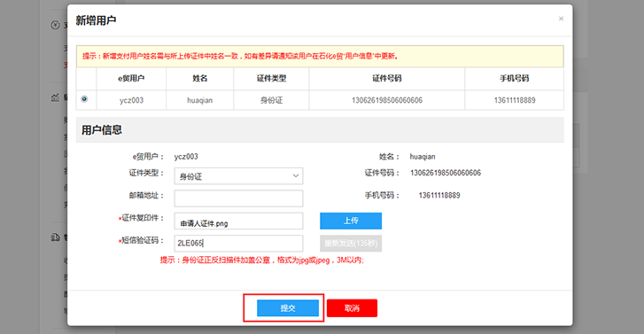This screenshot has height=334, width=644.
Task: Click the truck icon in the background sidebar
Action: coord(56,237)
